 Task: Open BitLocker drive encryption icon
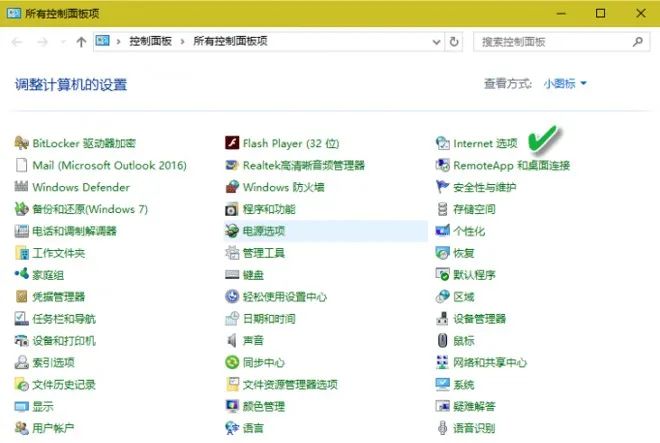[x=21, y=143]
